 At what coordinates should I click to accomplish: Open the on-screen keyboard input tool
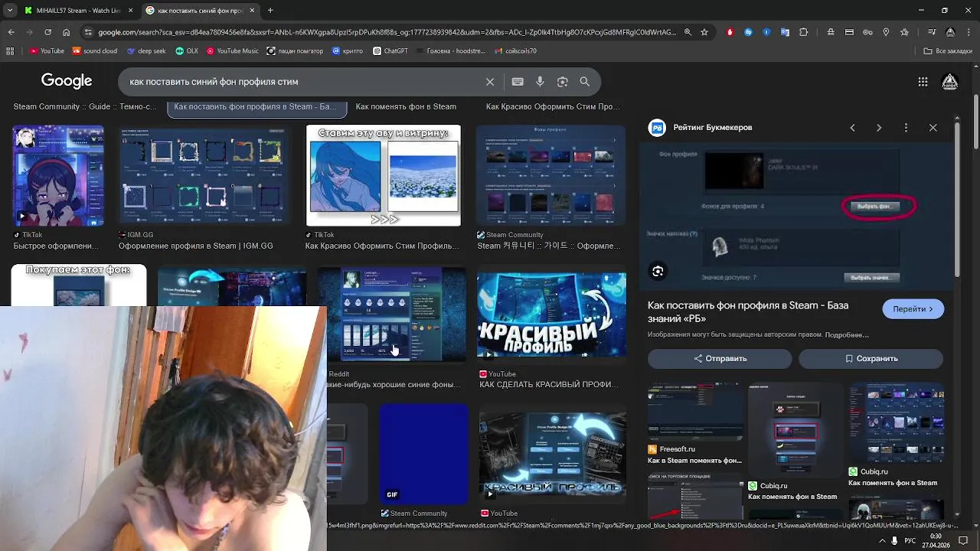point(518,82)
